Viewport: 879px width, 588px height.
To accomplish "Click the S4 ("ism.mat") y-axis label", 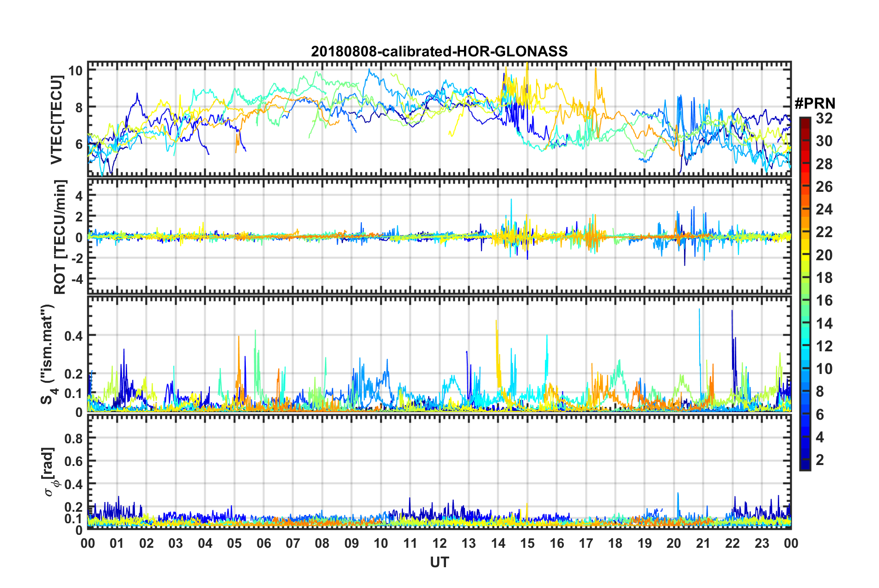I will [x=48, y=355].
